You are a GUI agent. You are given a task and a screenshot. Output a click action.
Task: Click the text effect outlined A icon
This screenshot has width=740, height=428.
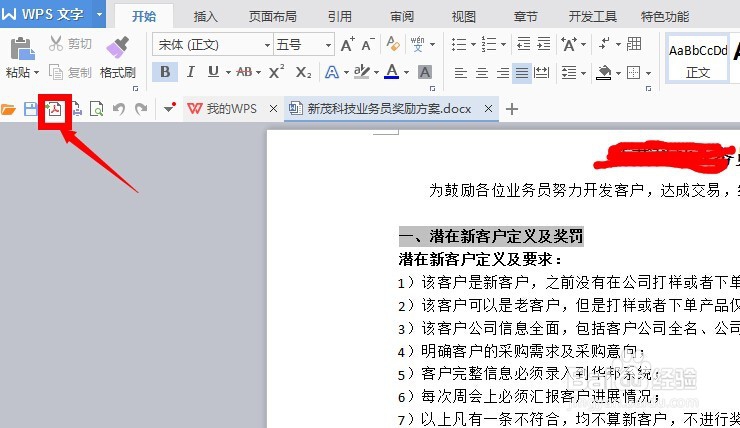(332, 72)
